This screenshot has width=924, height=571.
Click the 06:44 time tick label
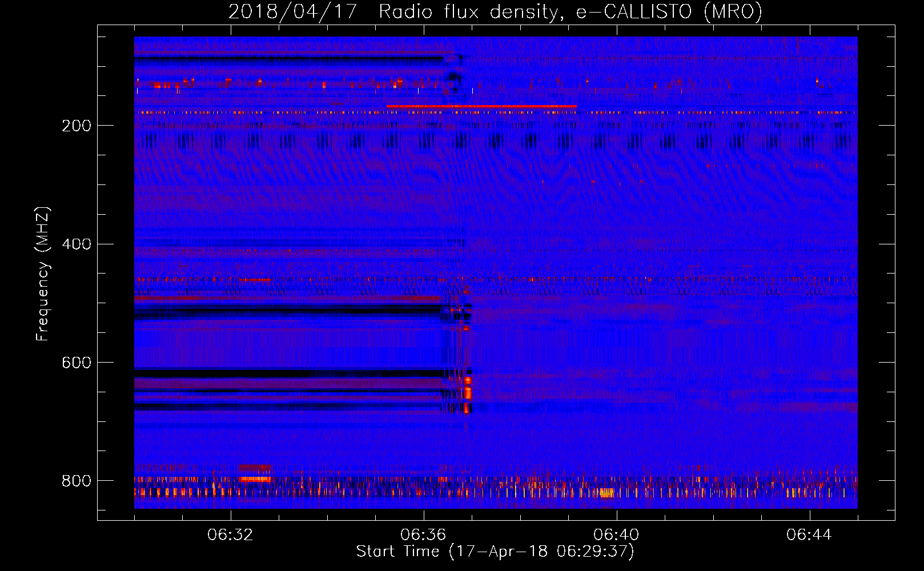tap(809, 535)
